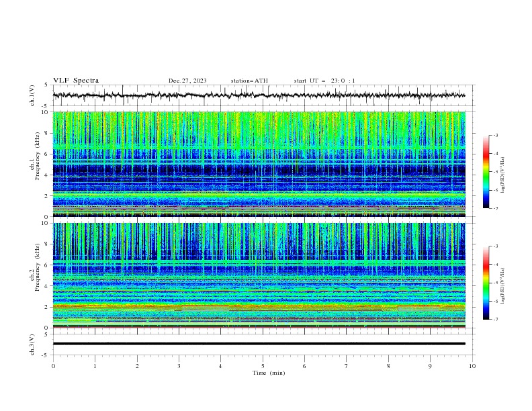Click time axis tick label "1"
532x411 pixels.
(x=95, y=366)
